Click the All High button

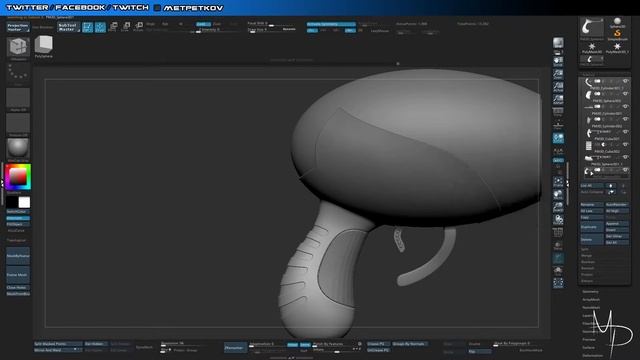tap(617, 211)
